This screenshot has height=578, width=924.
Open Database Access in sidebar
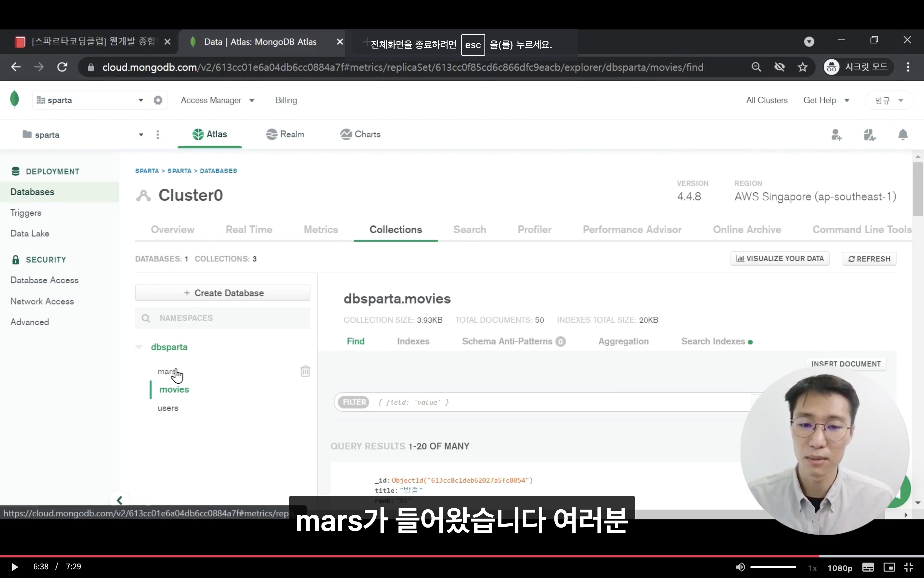pyautogui.click(x=44, y=280)
